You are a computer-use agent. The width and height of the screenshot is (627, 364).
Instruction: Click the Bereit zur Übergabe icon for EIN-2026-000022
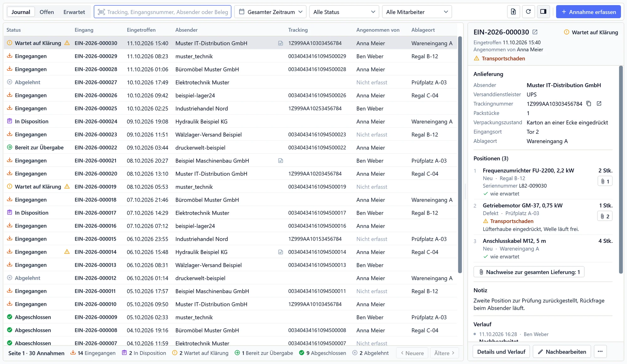(x=10, y=147)
